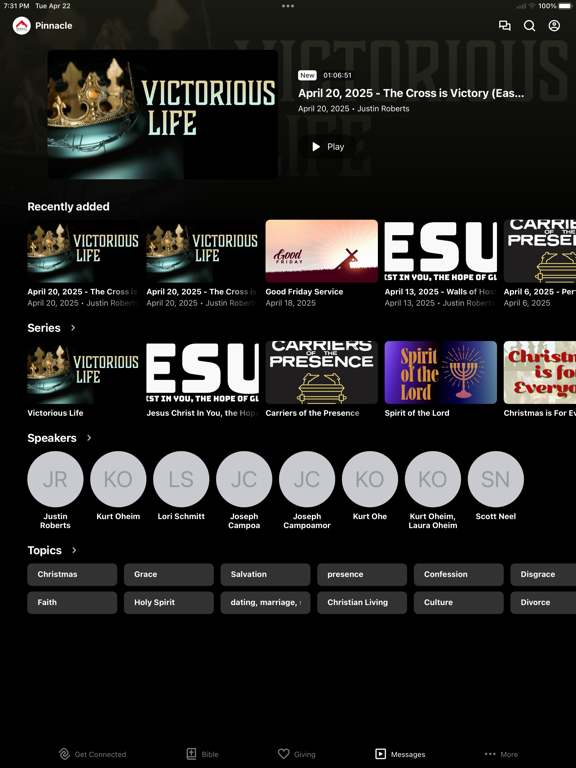This screenshot has width=576, height=768.
Task: Select speaker Justin Roberts avatar
Action: pyautogui.click(x=55, y=479)
